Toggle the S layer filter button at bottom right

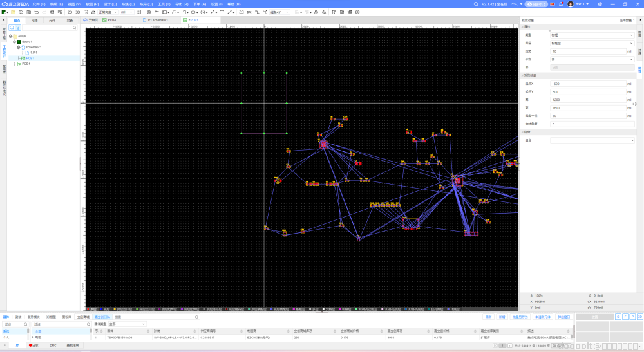[618, 317]
